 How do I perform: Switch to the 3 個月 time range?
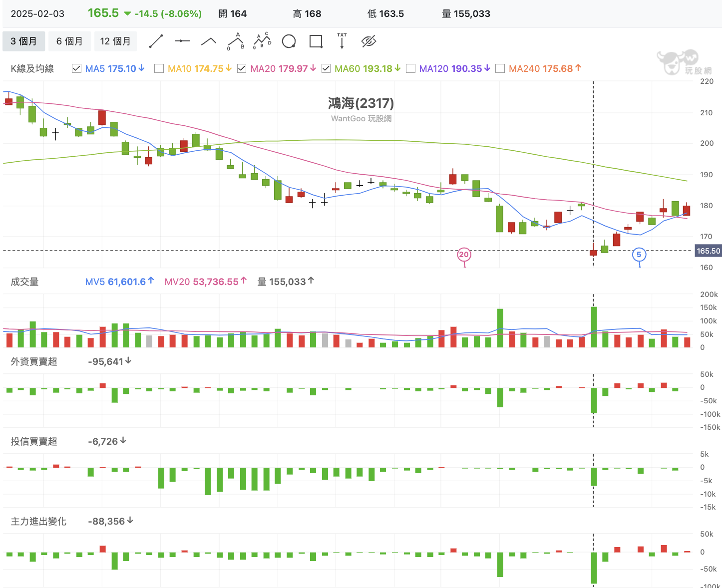pos(23,41)
